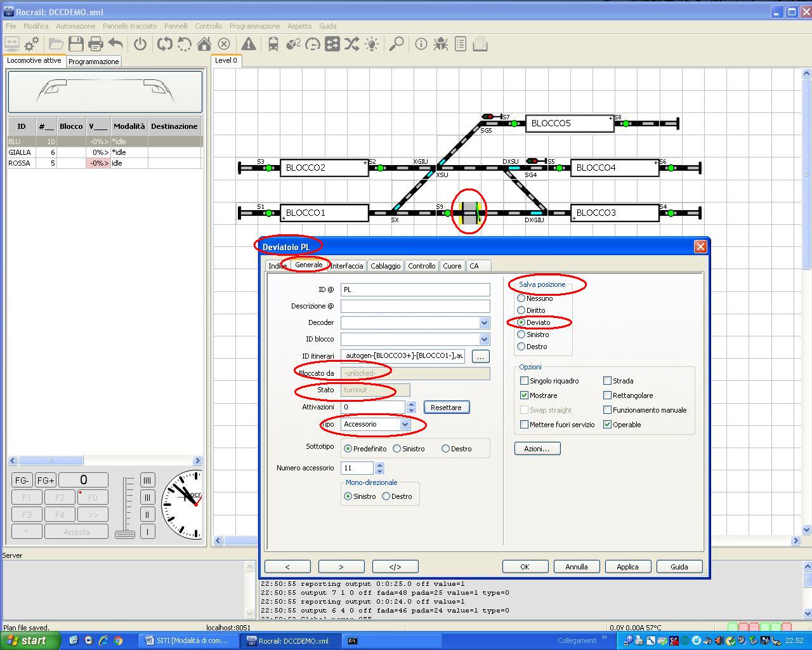
Task: Save the plan with floppy disk icon
Action: [x=76, y=44]
